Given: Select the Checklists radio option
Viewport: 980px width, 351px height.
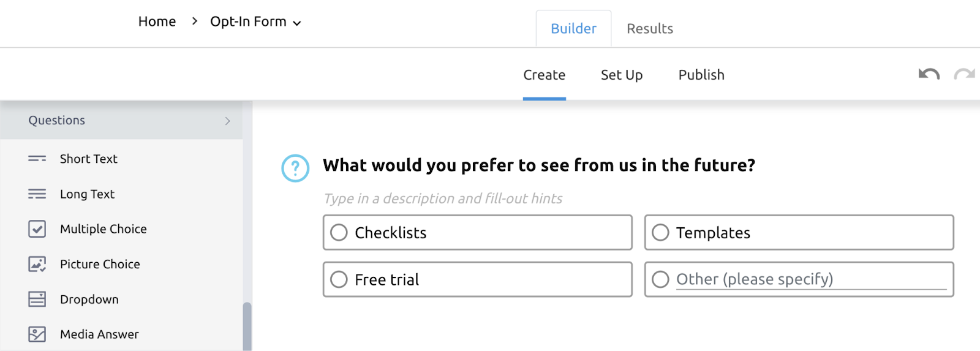Looking at the screenshot, I should (339, 233).
